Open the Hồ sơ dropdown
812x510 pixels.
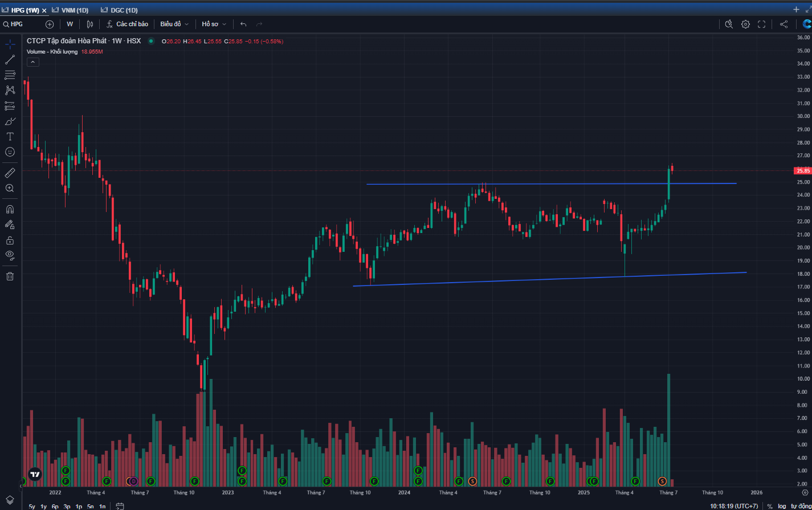214,24
